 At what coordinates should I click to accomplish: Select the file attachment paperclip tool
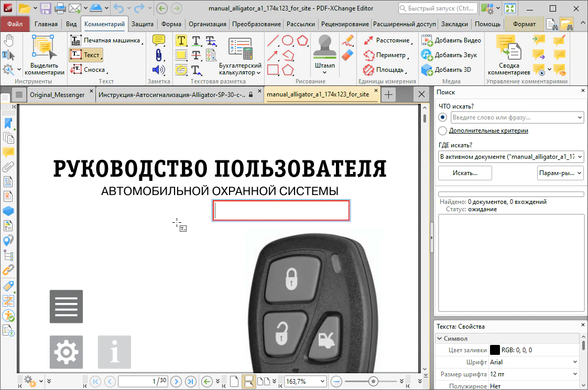pos(158,55)
